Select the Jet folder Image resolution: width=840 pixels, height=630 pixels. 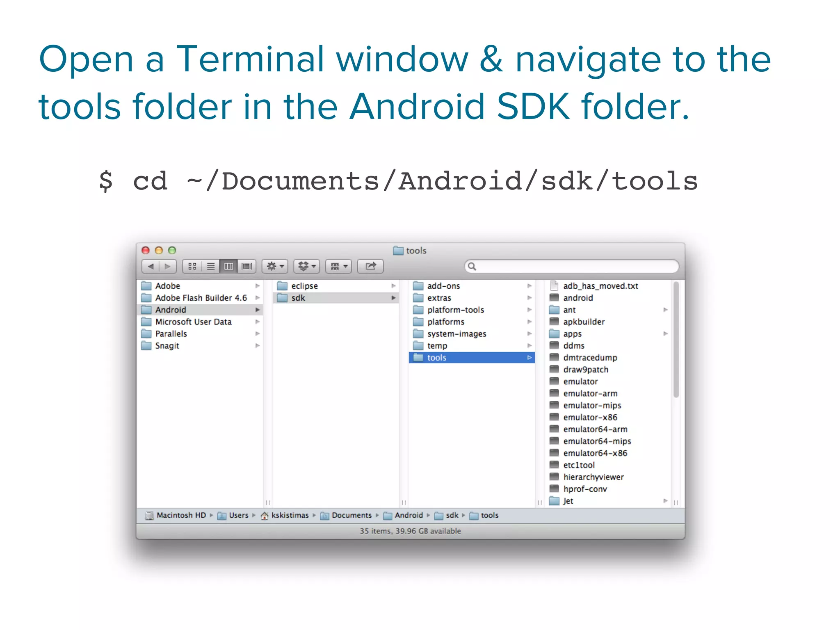[608, 500]
